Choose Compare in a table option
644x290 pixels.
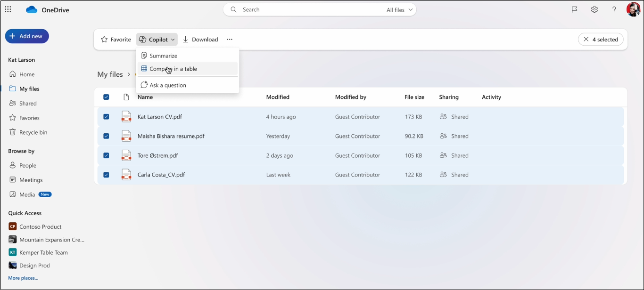[173, 69]
